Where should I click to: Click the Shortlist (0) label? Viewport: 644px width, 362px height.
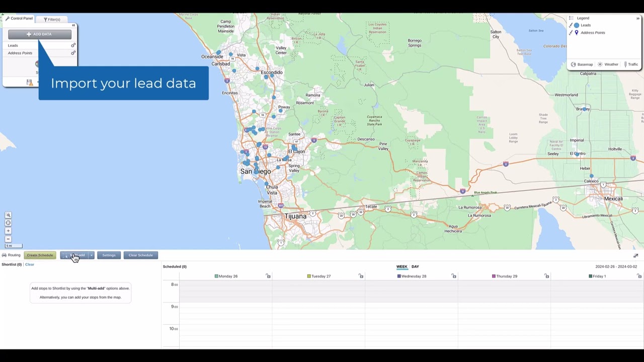pos(12,264)
